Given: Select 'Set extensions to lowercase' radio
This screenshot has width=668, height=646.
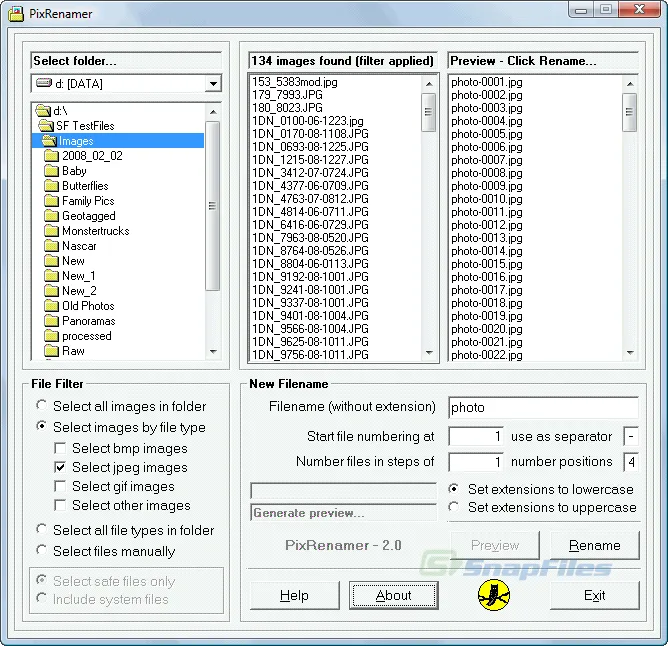Looking at the screenshot, I should [x=454, y=489].
